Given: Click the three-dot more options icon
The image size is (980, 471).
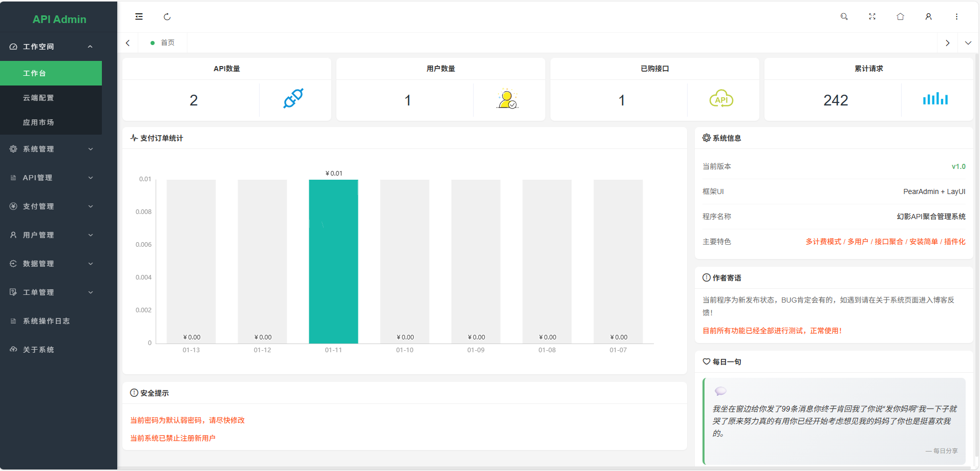Looking at the screenshot, I should 956,16.
